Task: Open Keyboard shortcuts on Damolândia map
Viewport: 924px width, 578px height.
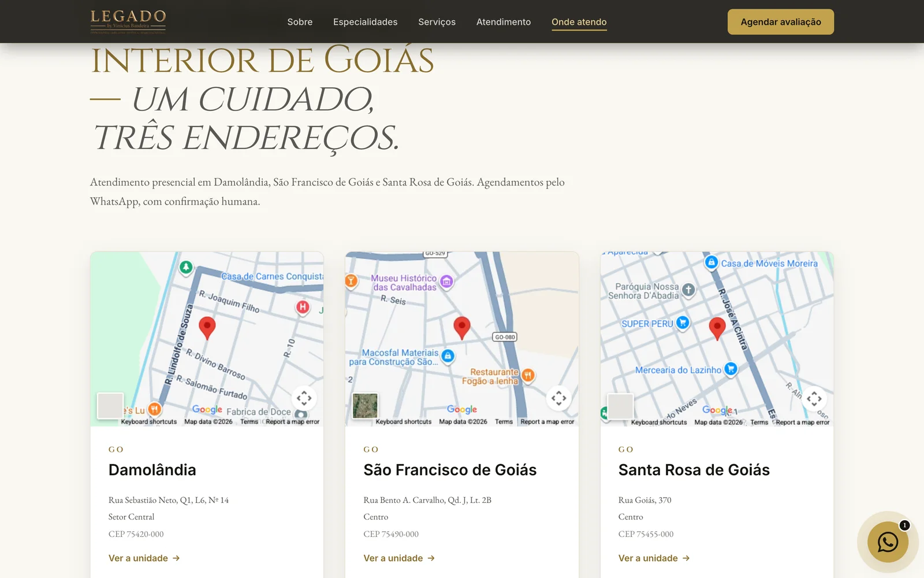Action: (148, 422)
